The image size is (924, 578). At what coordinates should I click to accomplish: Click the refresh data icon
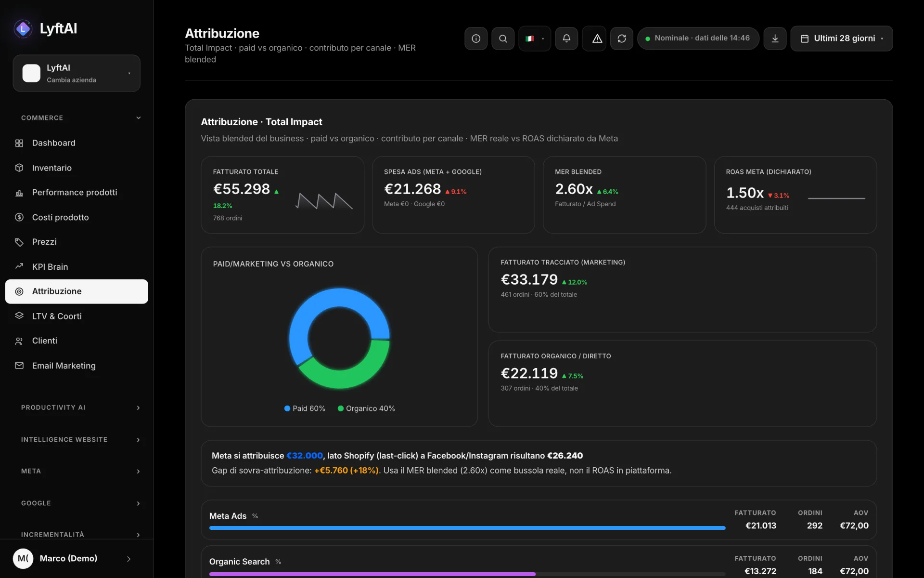click(x=622, y=39)
